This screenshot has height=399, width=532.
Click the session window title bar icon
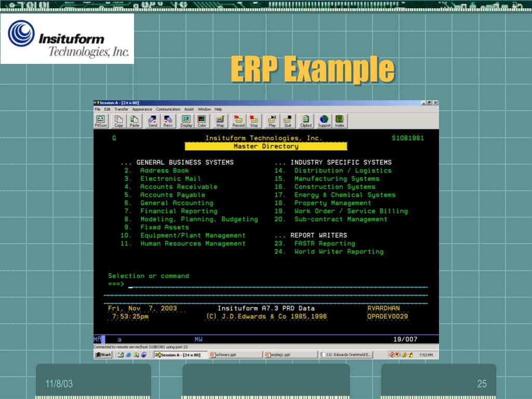click(96, 103)
